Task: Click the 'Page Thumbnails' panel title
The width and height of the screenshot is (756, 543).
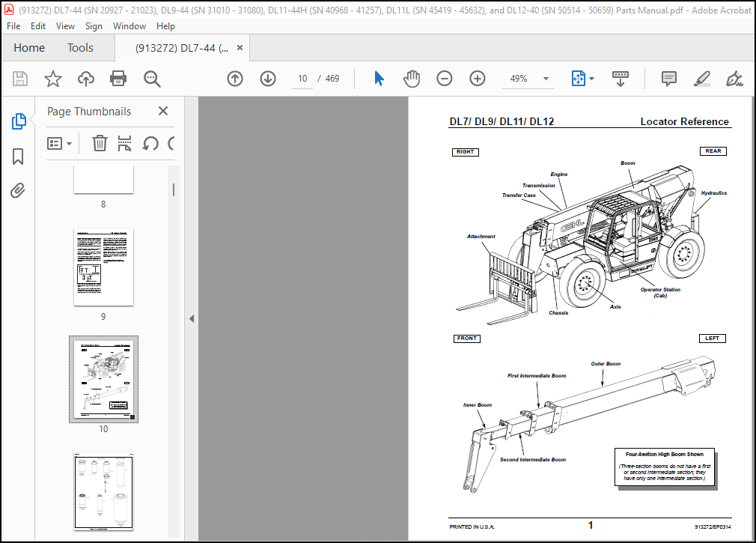Action: click(89, 112)
